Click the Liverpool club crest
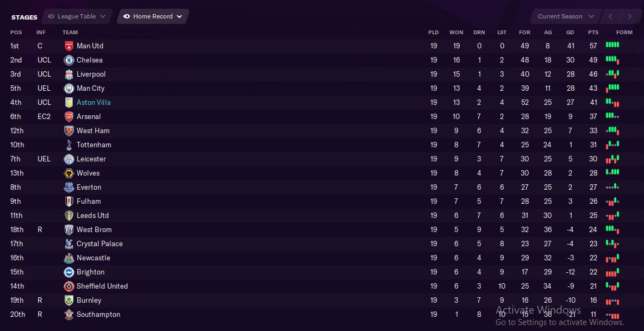The image size is (644, 331). 69,74
